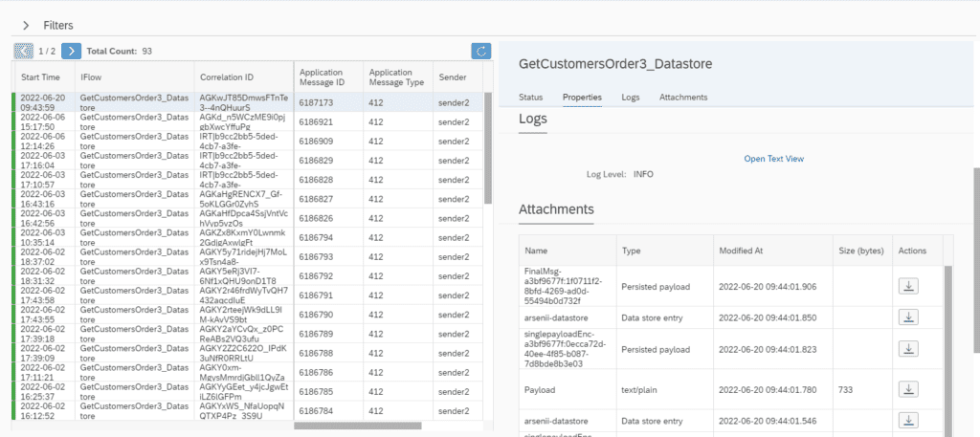Switch to the Attachments tab
Screen dimensions: 980x437
pos(683,98)
